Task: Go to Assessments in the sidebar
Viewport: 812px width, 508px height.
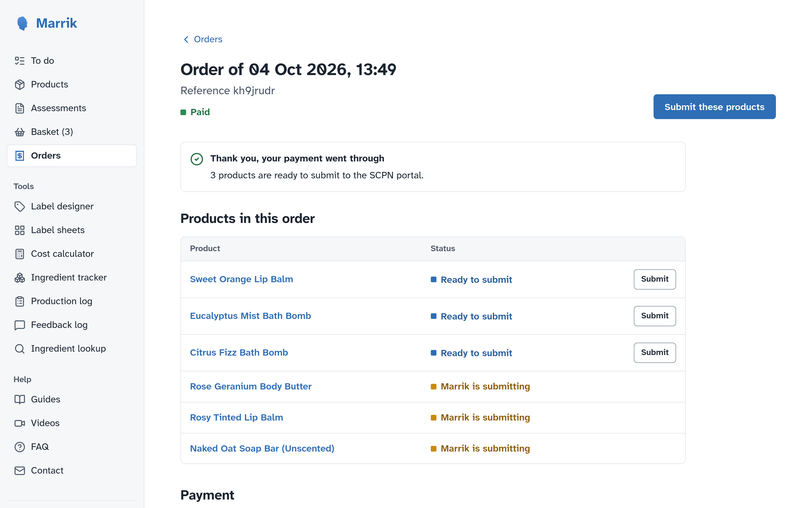Action: 72,108
